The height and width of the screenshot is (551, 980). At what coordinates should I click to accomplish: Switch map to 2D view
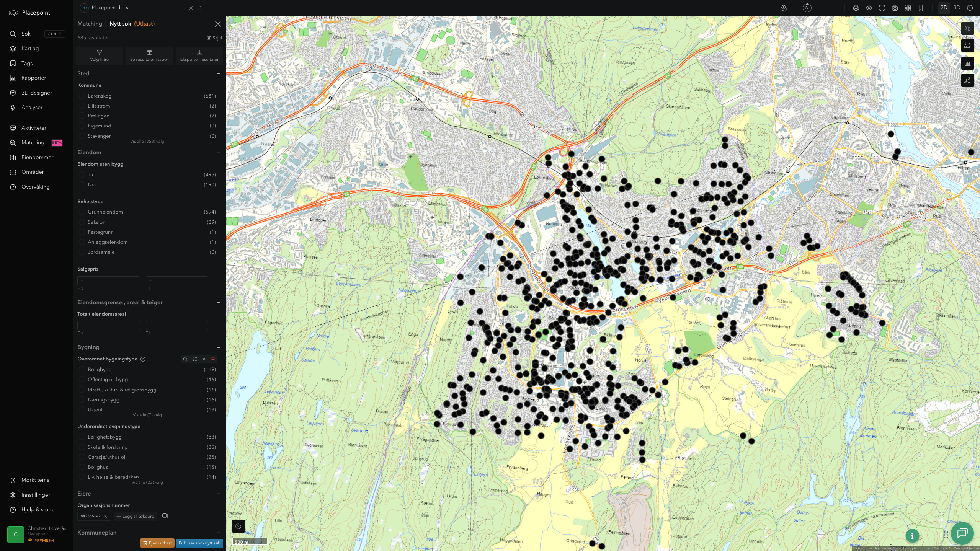(944, 8)
